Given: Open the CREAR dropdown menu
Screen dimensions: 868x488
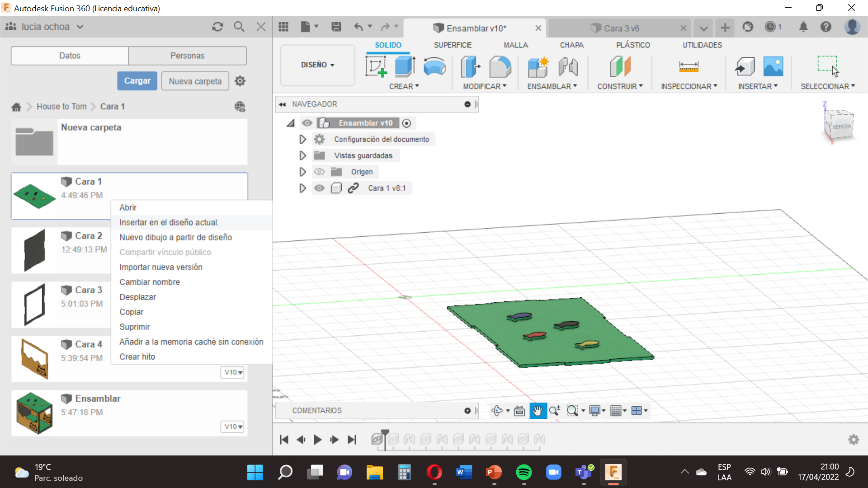Looking at the screenshot, I should tap(404, 86).
